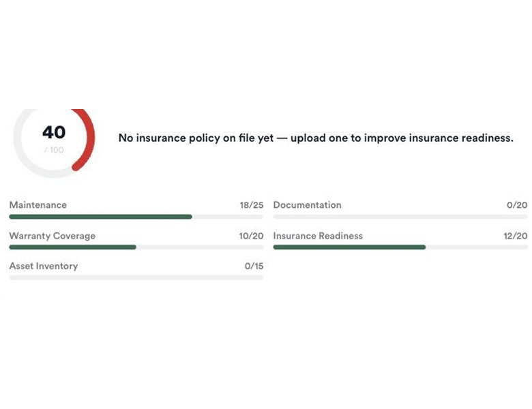Click the 12/20 Insurance Readiness score
Image resolution: width=532 pixels, height=409 pixels.
(x=516, y=236)
